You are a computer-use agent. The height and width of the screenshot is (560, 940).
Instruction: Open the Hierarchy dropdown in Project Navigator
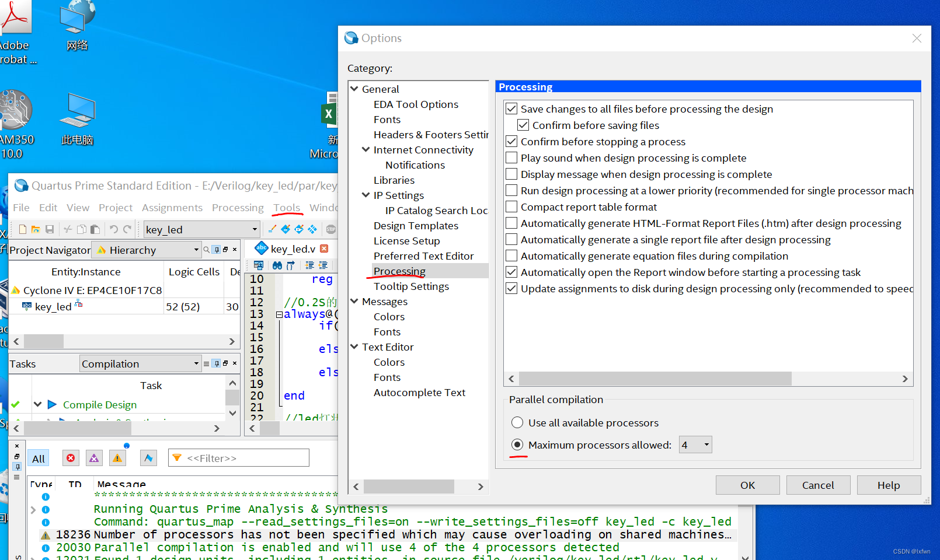click(147, 250)
